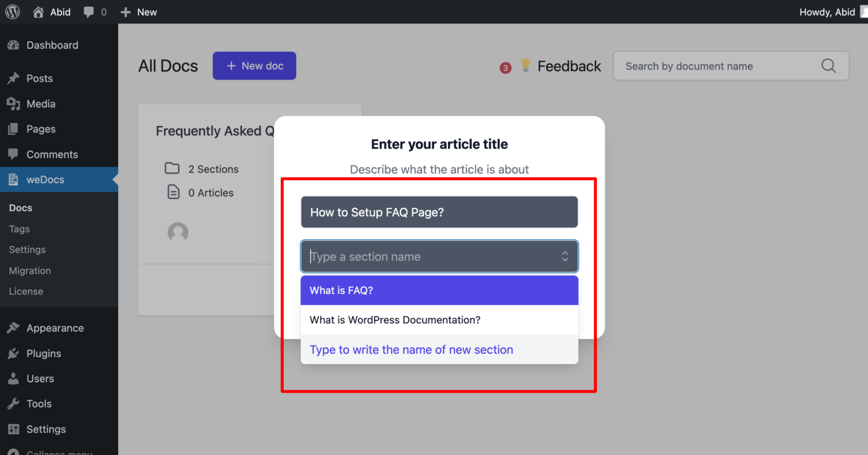The width and height of the screenshot is (868, 455).
Task: Click the Abid home site icon
Action: [x=38, y=11]
